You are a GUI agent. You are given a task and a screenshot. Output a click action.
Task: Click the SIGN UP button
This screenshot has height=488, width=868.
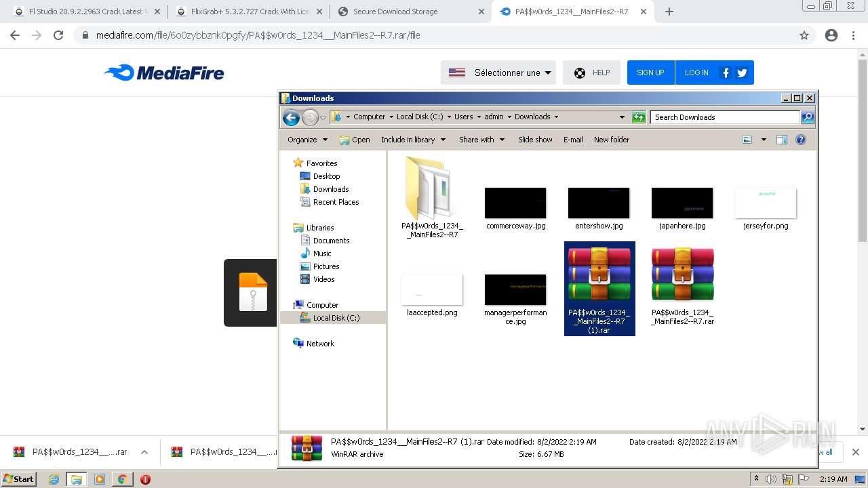pyautogui.click(x=650, y=73)
